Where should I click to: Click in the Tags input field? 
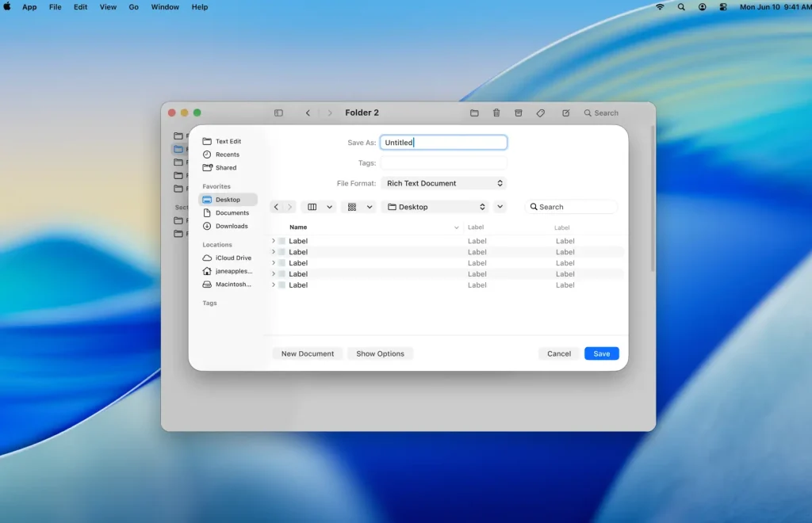pos(443,162)
